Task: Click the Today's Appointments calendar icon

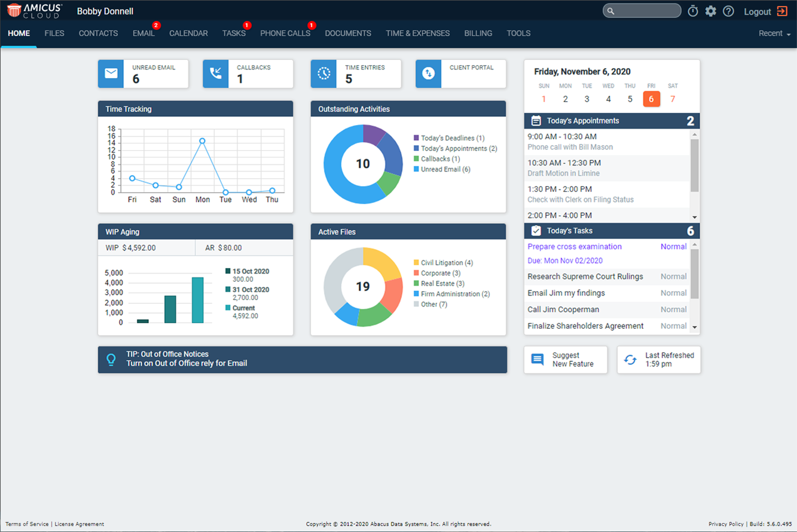Action: (x=536, y=121)
